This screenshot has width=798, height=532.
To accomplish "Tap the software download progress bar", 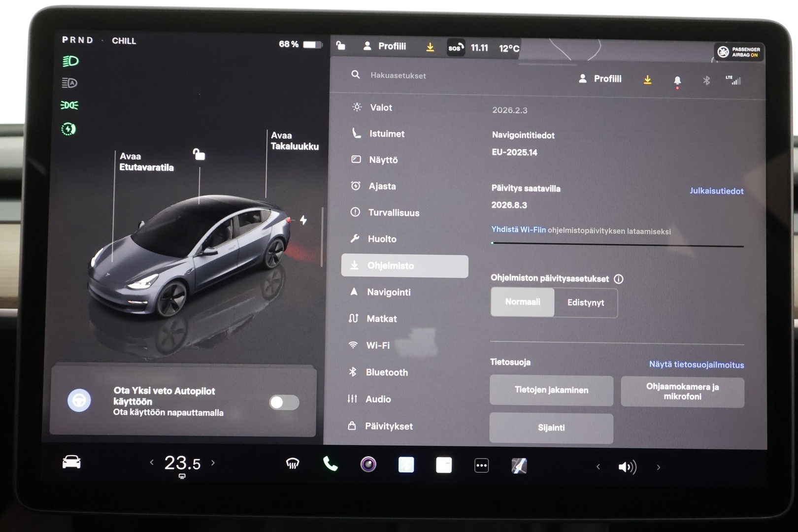I will (617, 244).
